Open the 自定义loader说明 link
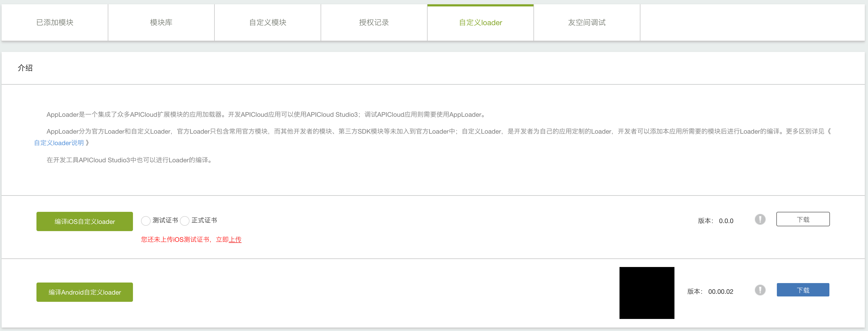Image resolution: width=868 pixels, height=331 pixels. click(59, 143)
